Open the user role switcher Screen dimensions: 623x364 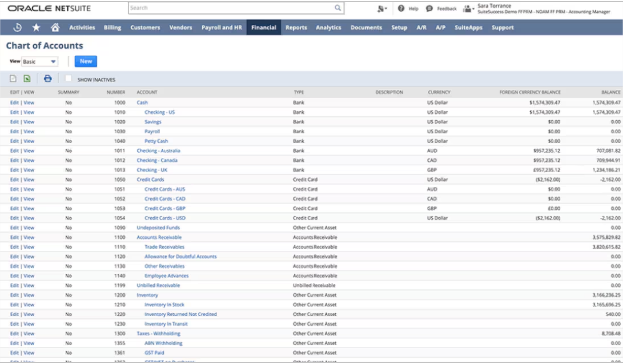click(468, 9)
